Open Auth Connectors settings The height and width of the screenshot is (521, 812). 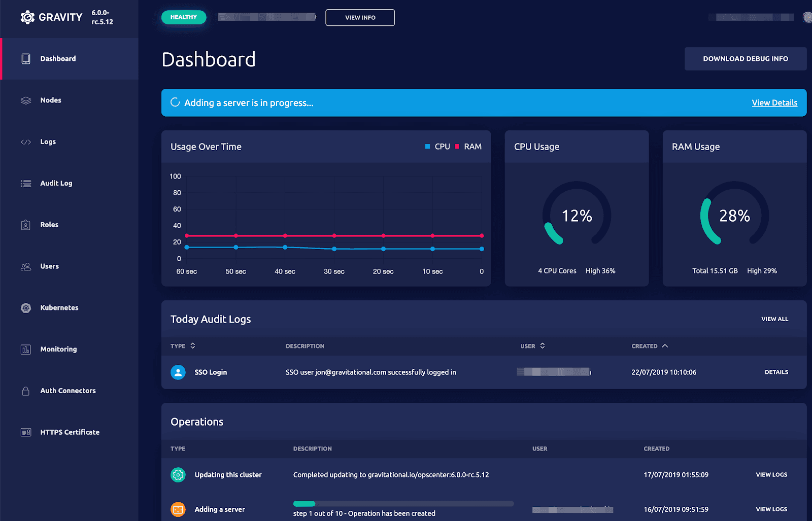(68, 391)
